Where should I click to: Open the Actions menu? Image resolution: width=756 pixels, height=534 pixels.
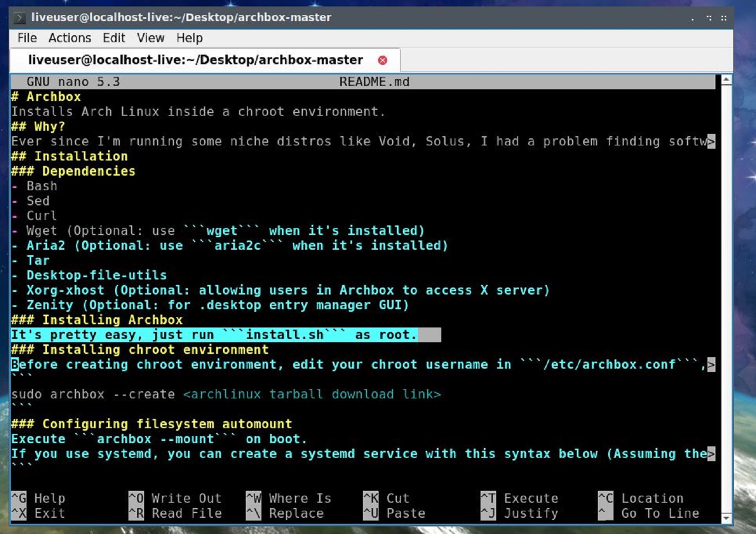point(70,38)
